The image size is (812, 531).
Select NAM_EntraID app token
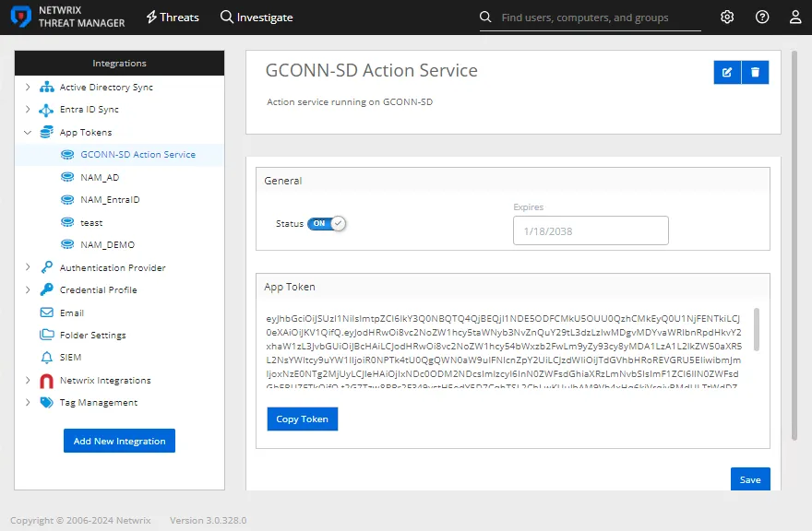pyautogui.click(x=110, y=200)
